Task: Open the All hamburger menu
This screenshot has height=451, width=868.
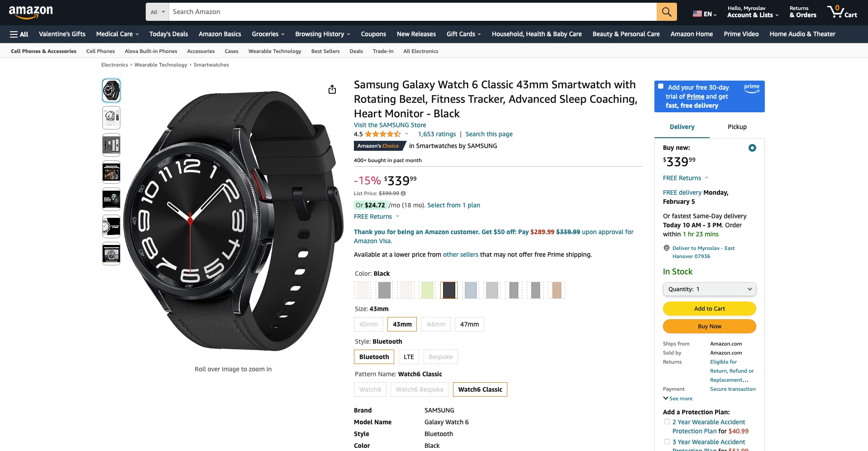Action: click(x=19, y=34)
